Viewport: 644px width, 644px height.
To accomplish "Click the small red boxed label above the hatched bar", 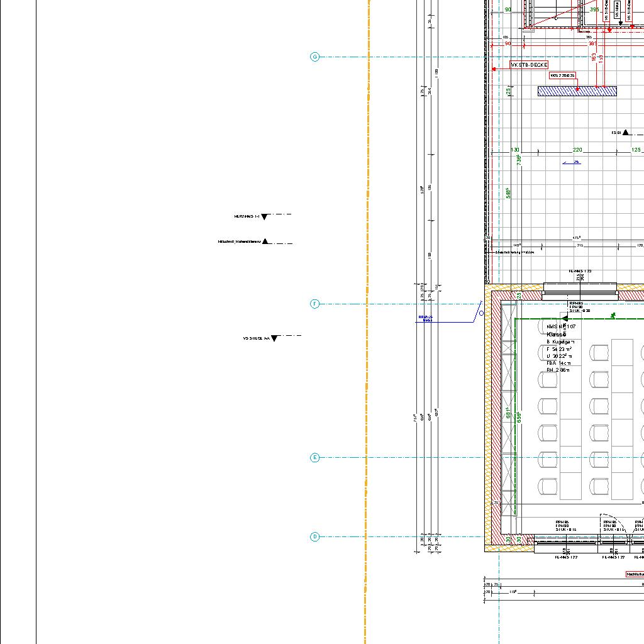I will coord(563,75).
